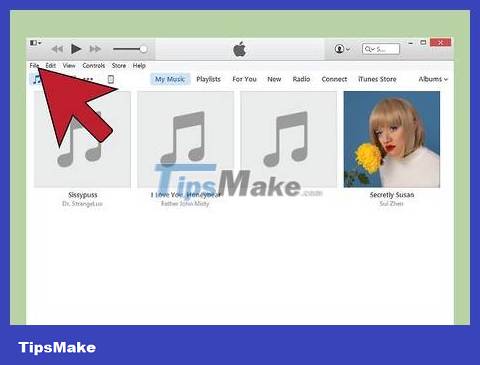Open the Edit menu
This screenshot has height=365, width=480.
point(51,65)
